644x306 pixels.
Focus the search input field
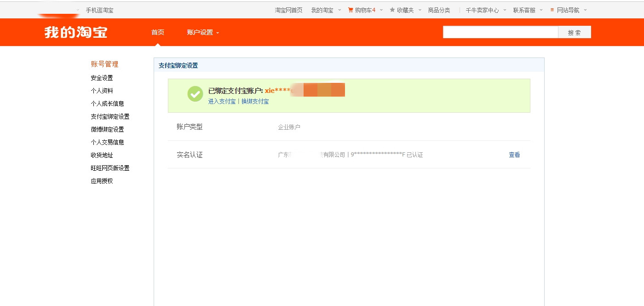(x=500, y=32)
